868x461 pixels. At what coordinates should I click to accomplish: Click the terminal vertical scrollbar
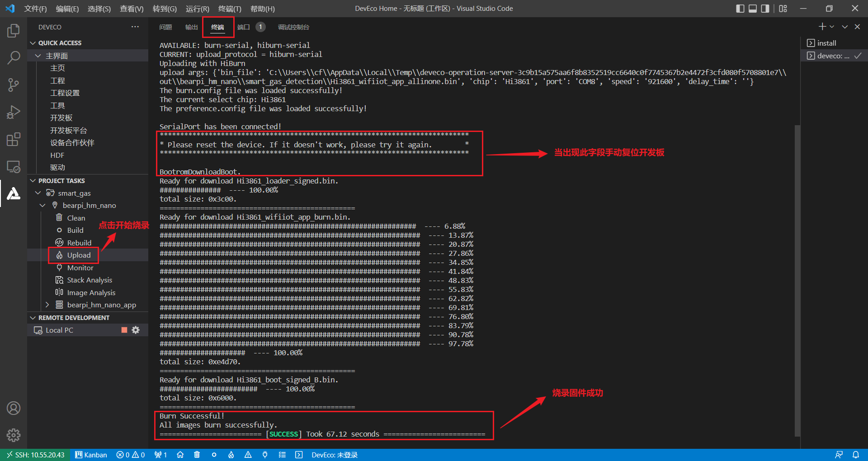pos(797,280)
